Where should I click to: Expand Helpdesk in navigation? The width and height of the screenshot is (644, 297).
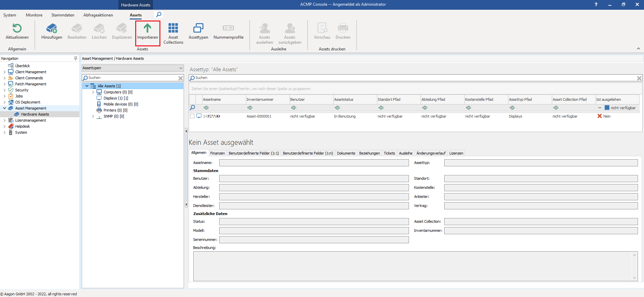[x=4, y=126]
